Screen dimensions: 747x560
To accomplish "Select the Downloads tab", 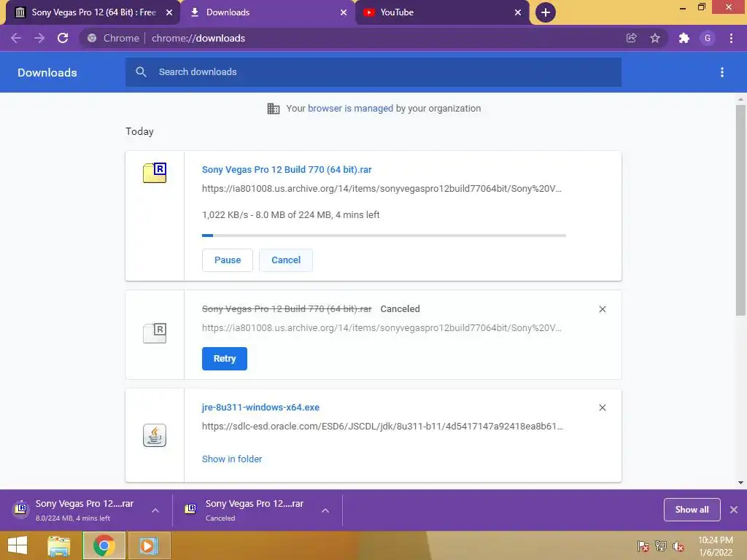I will click(x=268, y=12).
